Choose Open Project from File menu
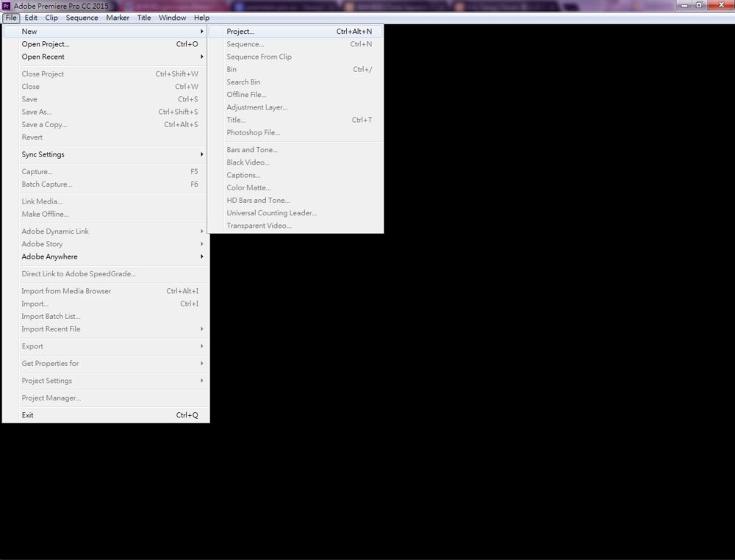Image resolution: width=735 pixels, height=560 pixels. point(106,44)
